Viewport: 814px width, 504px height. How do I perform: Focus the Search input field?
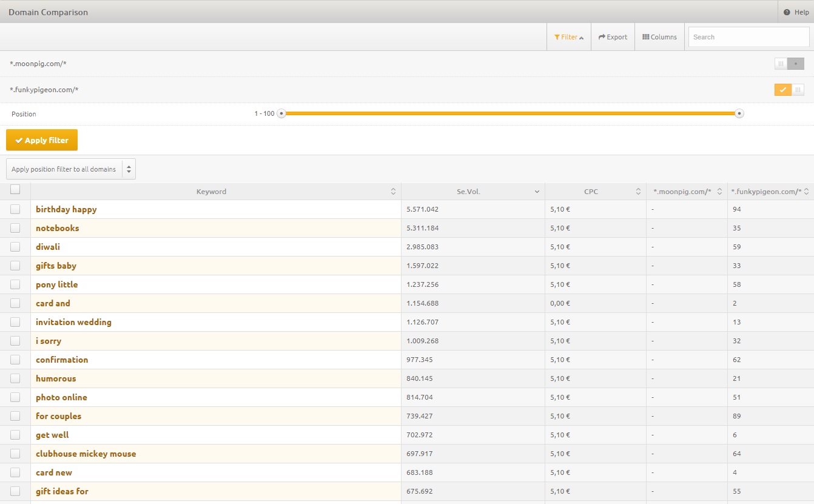coord(748,37)
